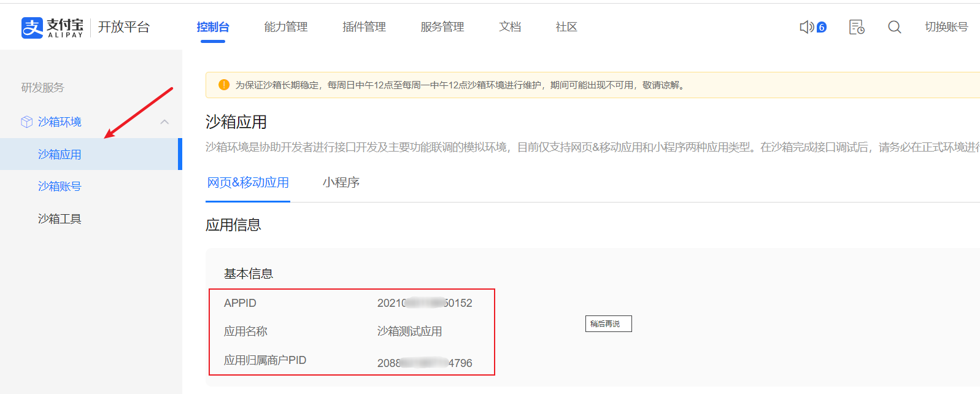
Task: Open 沙箱账号 in the sidebar
Action: [60, 186]
